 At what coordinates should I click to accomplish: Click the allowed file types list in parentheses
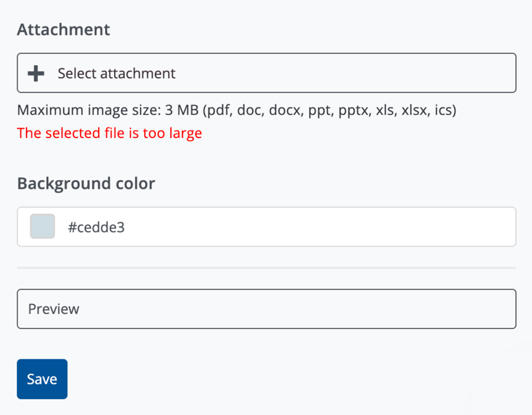(x=329, y=110)
